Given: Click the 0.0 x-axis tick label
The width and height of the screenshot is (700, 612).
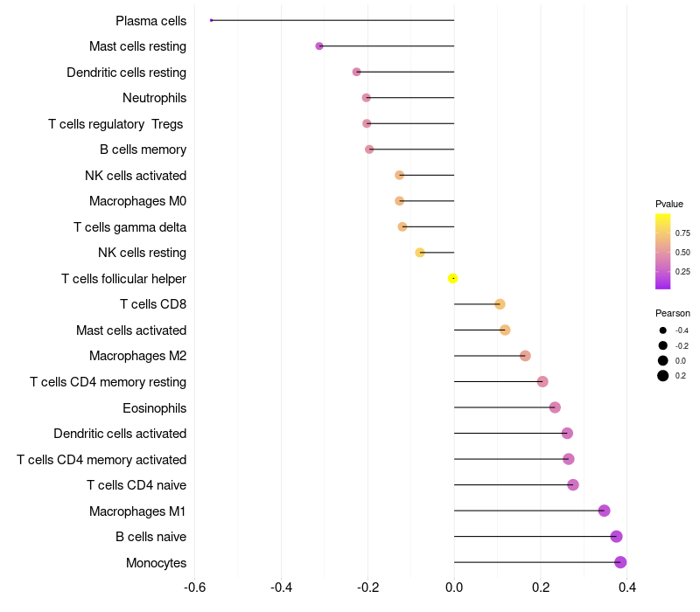Looking at the screenshot, I should (x=454, y=587).
